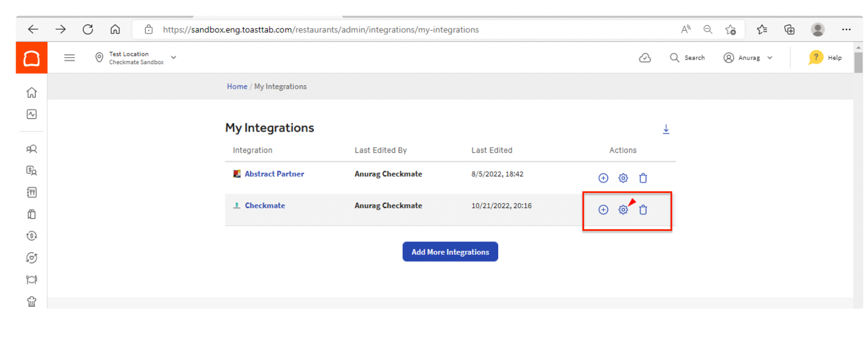
Task: Open the gift bag icon in the sidebar
Action: point(32,214)
